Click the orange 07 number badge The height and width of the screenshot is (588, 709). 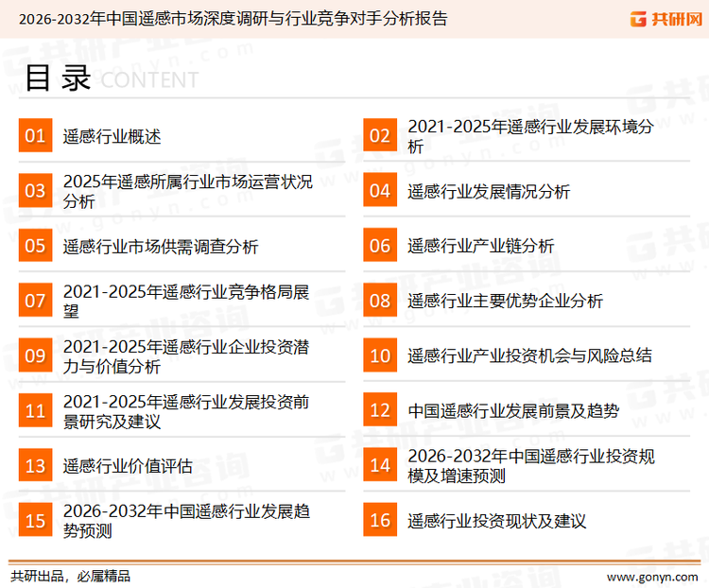pos(35,301)
